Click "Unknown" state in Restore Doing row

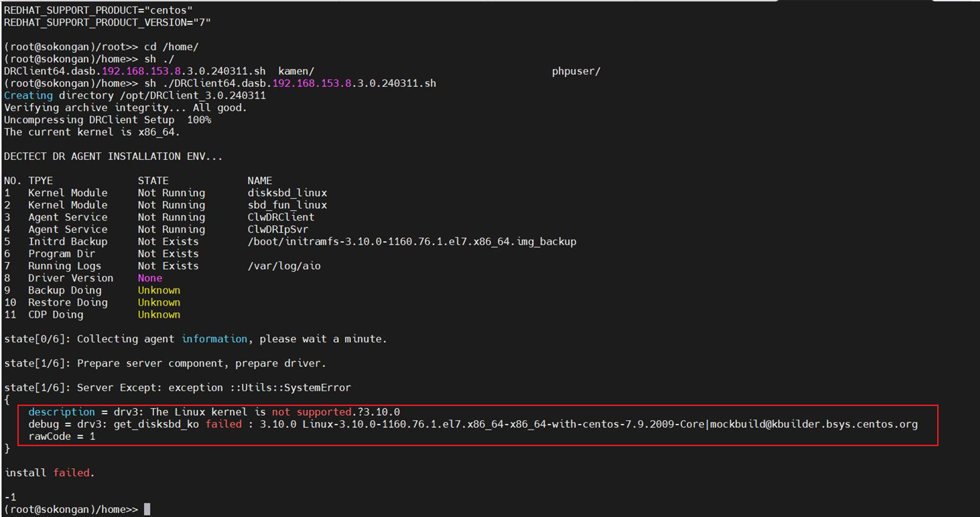pyautogui.click(x=159, y=302)
